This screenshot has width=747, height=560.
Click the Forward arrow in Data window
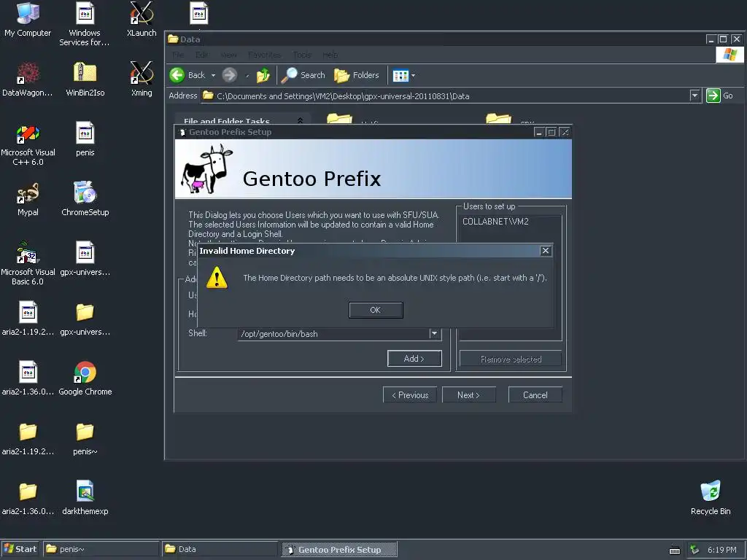tap(230, 75)
